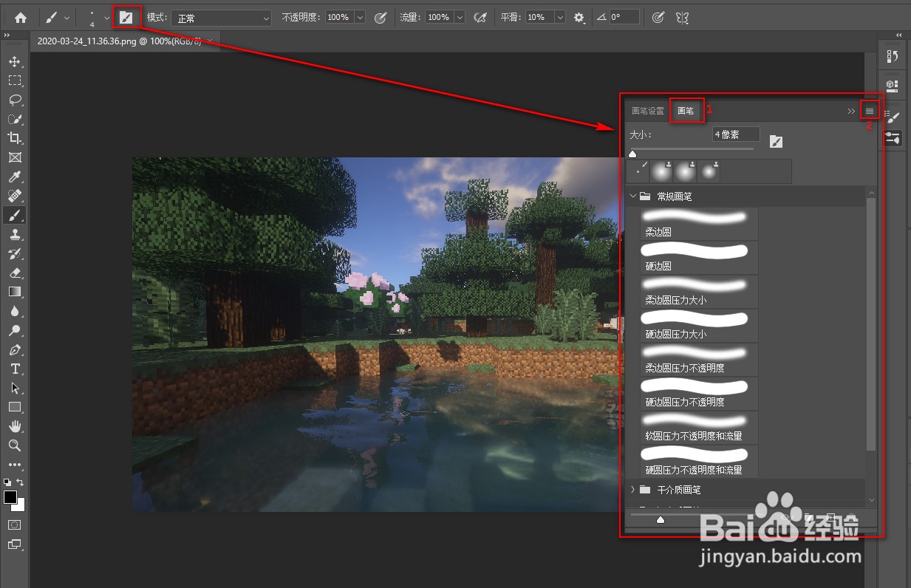Expand the toolbox double-arrow handle
Viewport: 911px width, 588px height.
[x=7, y=35]
